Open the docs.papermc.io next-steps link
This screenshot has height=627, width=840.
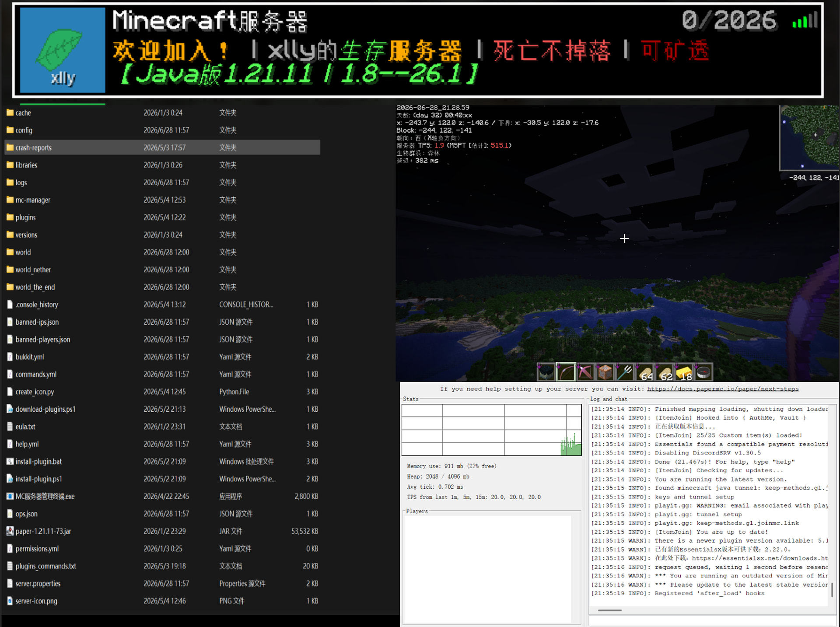click(x=723, y=389)
